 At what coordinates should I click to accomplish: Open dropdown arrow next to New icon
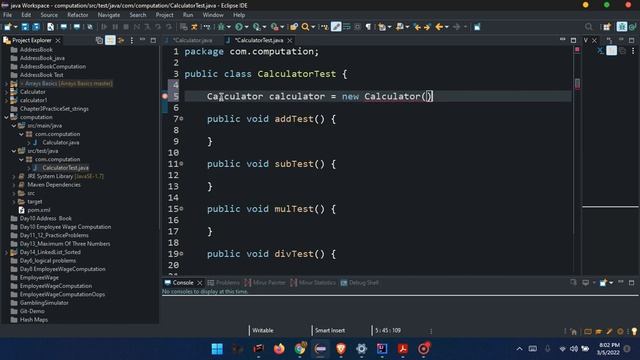[16, 27]
